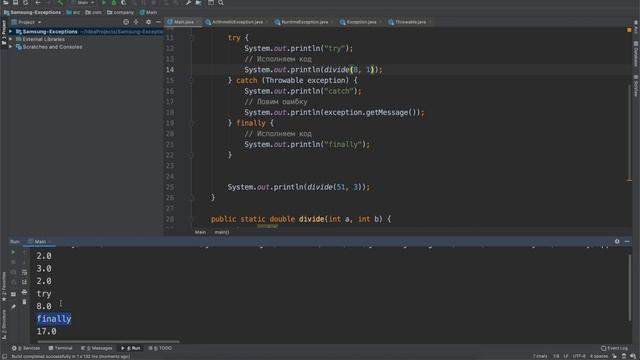Open the Messages tool window
The height and width of the screenshot is (360, 640).
(x=96, y=348)
